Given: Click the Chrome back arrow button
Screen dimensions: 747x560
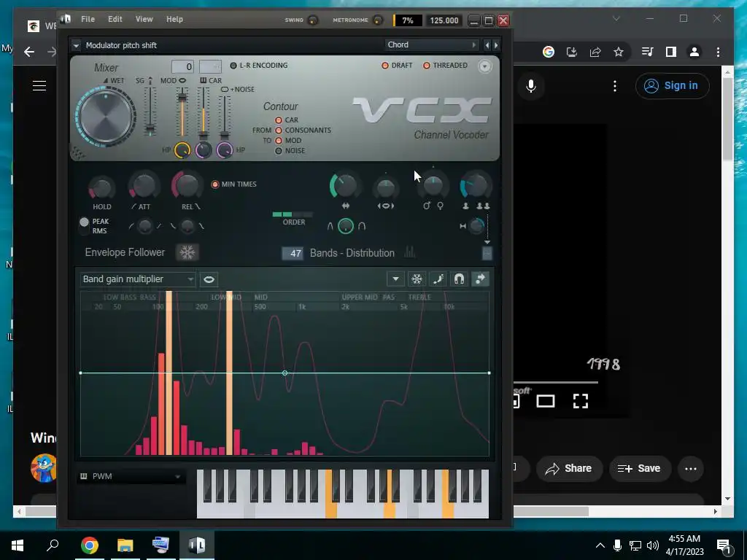Looking at the screenshot, I should (29, 52).
